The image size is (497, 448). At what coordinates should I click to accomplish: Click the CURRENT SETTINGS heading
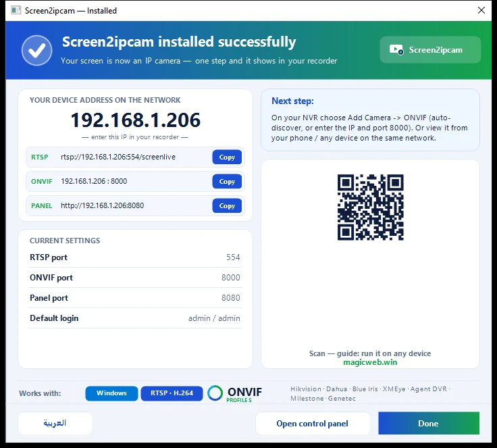(65, 241)
